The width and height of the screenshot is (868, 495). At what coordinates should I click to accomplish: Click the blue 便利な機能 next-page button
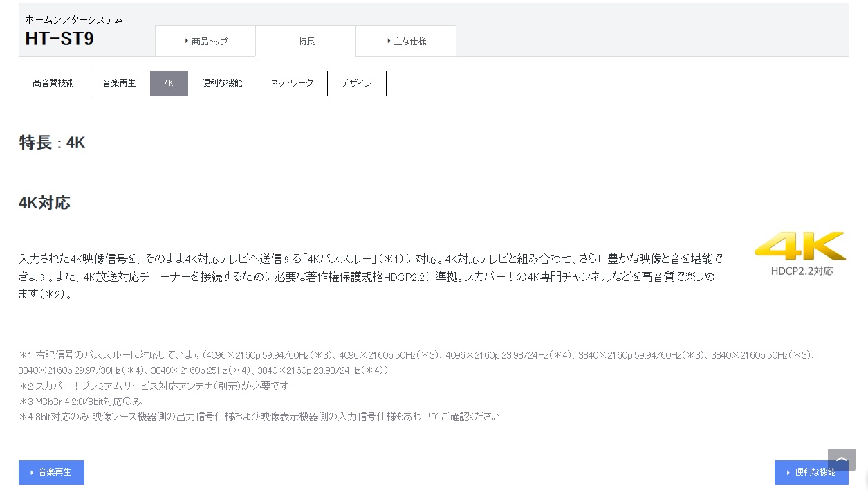(x=811, y=472)
